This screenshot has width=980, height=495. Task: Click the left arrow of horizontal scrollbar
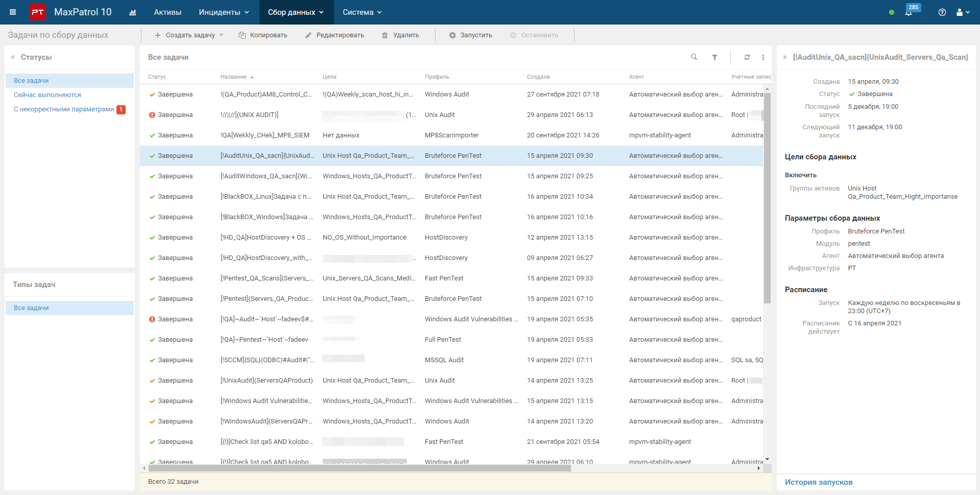(144, 468)
